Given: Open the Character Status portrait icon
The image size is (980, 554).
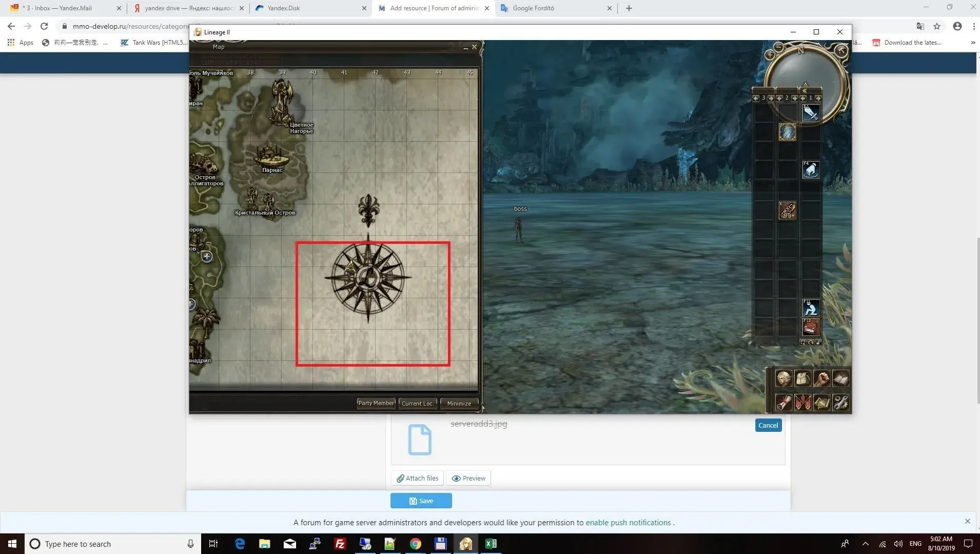Looking at the screenshot, I should tap(783, 379).
